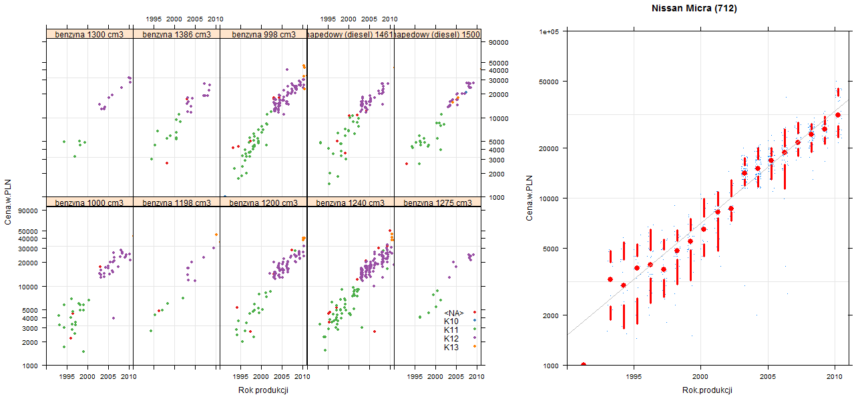Select the "benzyna 998 cm3" panel header
Image resolution: width=868 pixels, height=401 pixels.
[x=263, y=34]
